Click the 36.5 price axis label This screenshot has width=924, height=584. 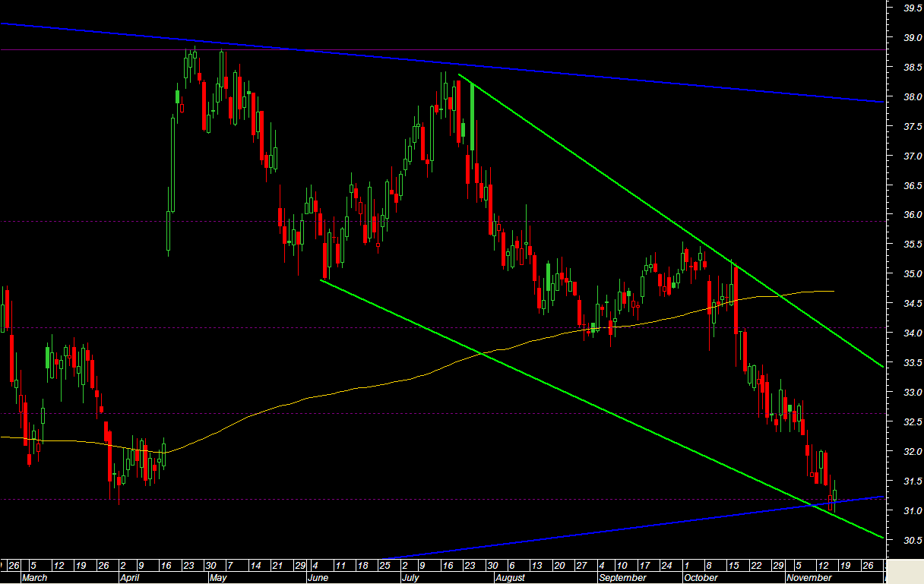912,186
